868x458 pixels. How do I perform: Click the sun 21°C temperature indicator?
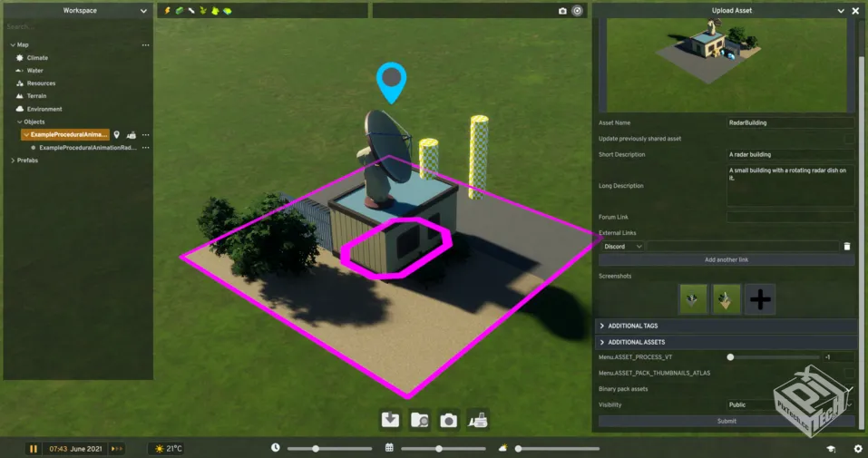coord(169,449)
